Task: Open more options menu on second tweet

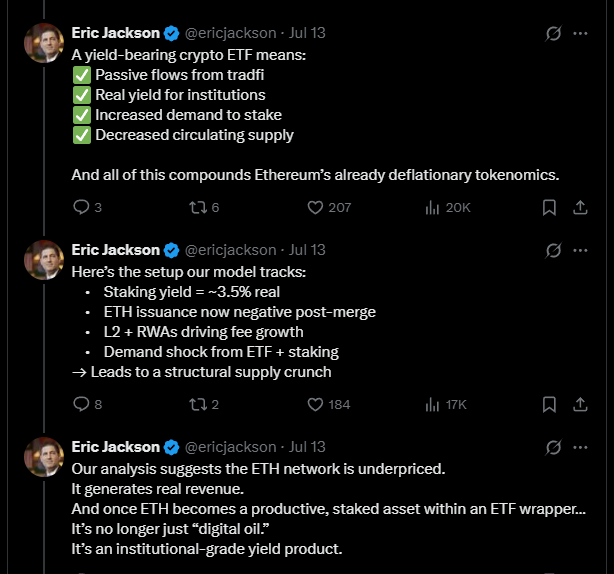Action: click(x=580, y=250)
